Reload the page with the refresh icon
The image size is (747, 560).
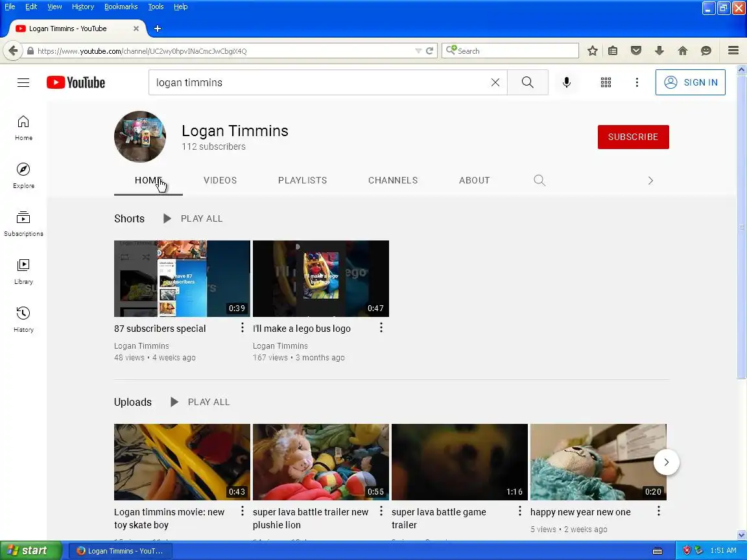429,51
